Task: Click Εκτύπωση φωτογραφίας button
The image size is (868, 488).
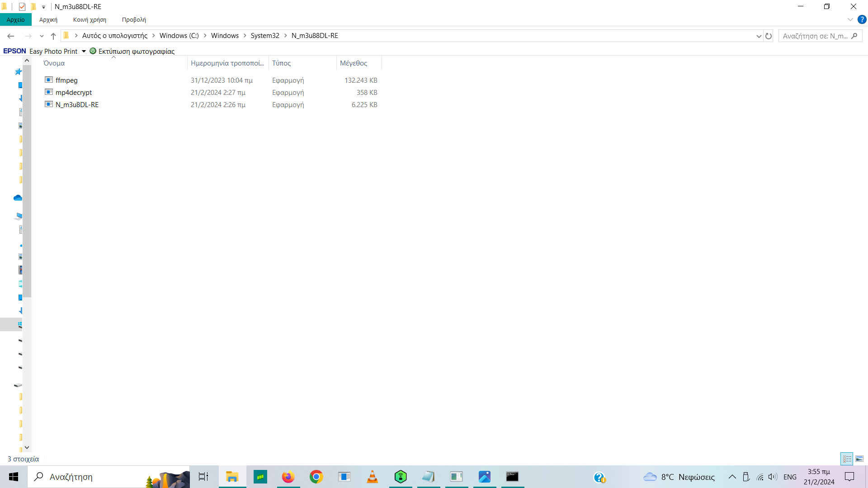Action: click(132, 51)
